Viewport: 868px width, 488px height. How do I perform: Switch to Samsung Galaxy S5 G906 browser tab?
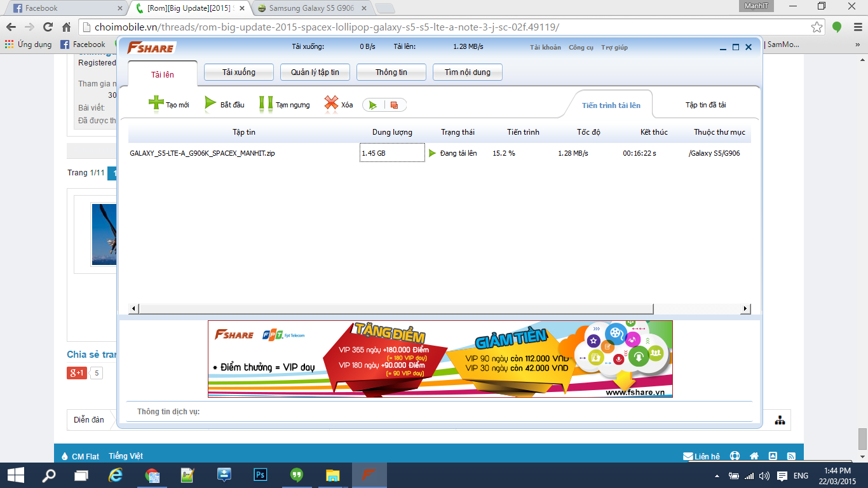[x=311, y=8]
